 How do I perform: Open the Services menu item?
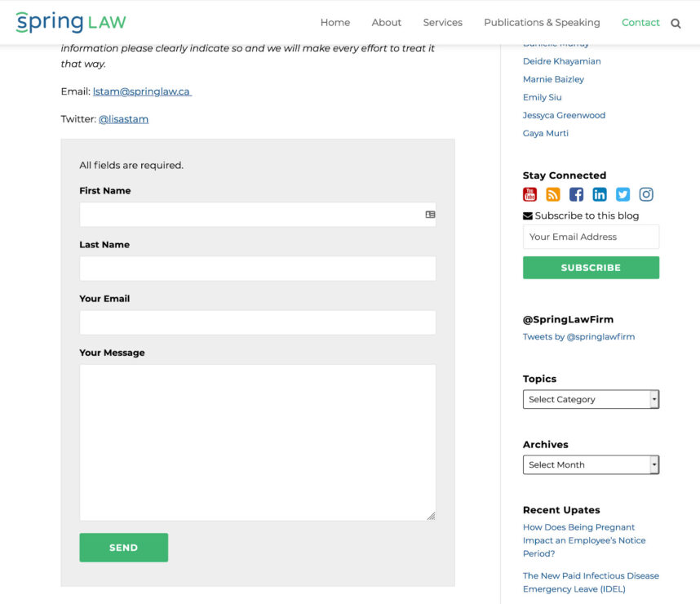[x=442, y=22]
